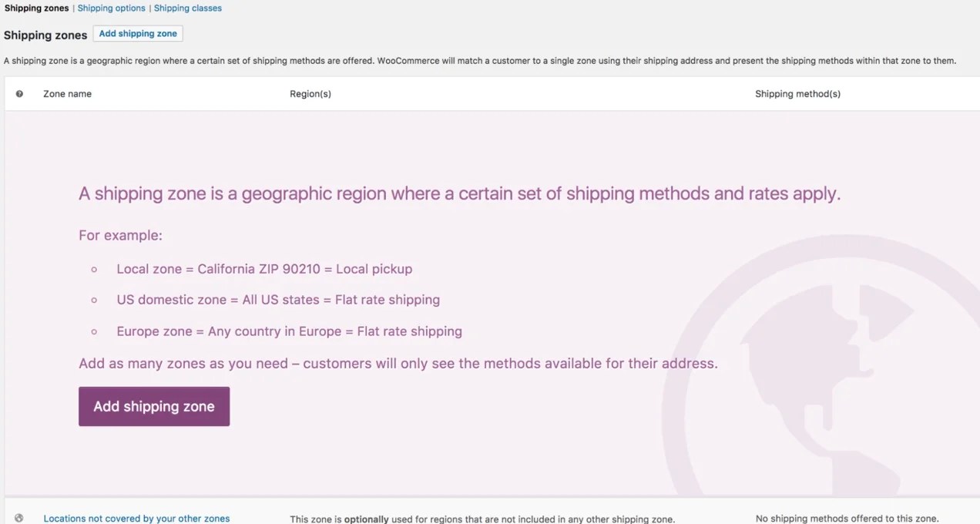This screenshot has width=980, height=524.
Task: Switch to the Shipping classes tab
Action: (187, 8)
